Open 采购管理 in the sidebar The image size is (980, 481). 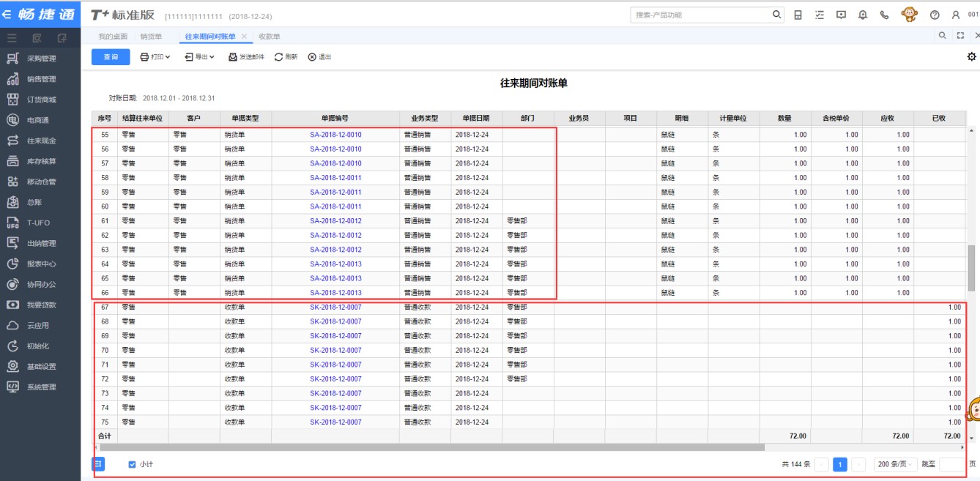(41, 59)
